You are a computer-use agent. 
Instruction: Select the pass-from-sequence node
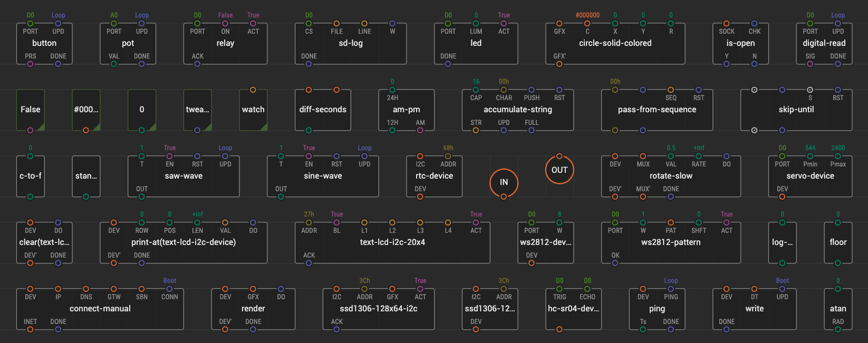pos(657,110)
